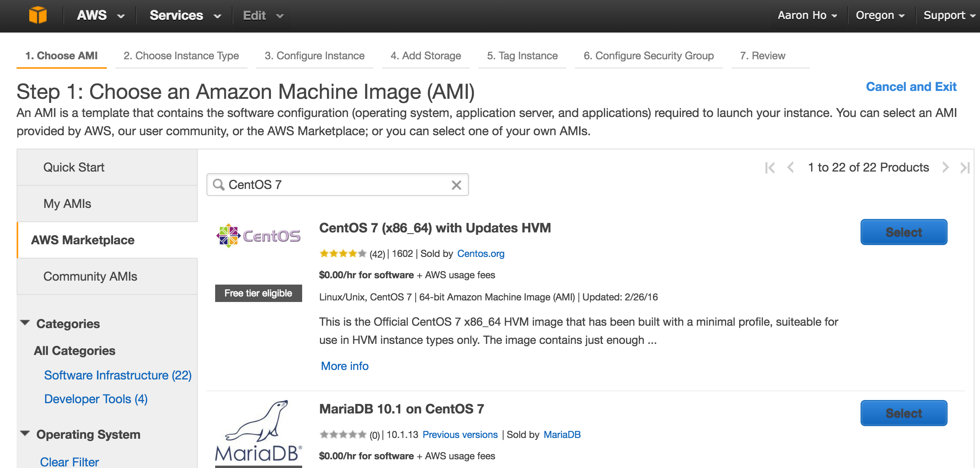This screenshot has height=468, width=980.
Task: Click CentOS 'Updated: 2/26/16' text
Action: (620, 297)
